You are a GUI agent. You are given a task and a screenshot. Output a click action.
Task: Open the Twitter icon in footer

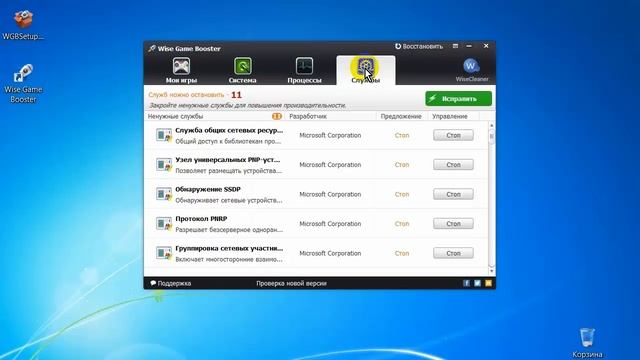477,283
